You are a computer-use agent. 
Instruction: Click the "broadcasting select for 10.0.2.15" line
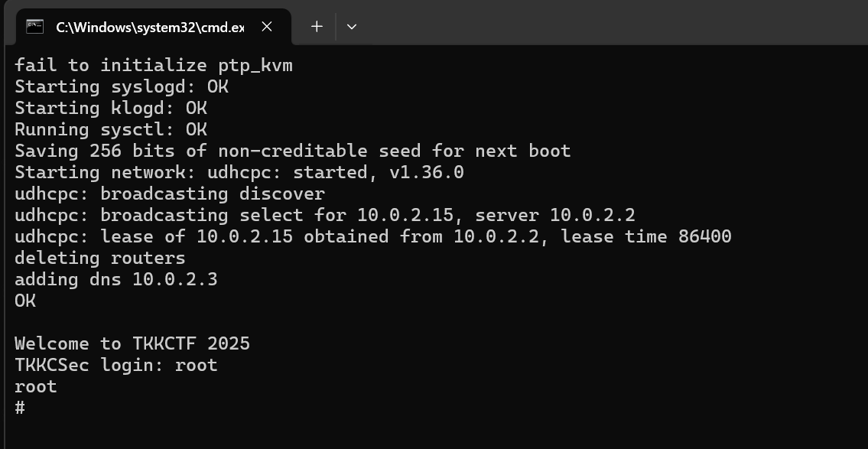324,216
